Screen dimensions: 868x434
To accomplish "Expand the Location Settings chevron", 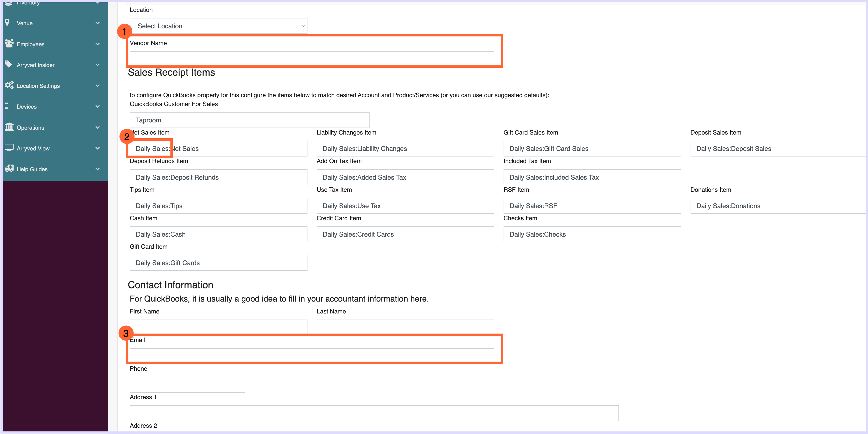I will [x=97, y=86].
